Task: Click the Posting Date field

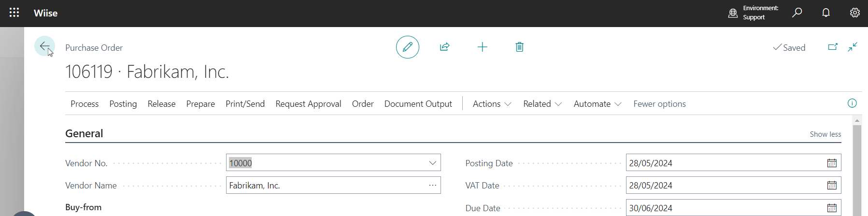Action: (733, 163)
